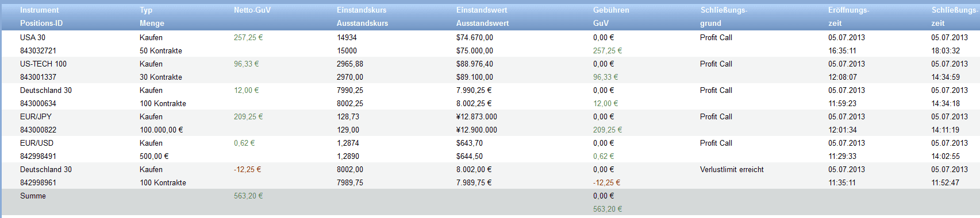Click position ID 843000634
Screen dimensions: 980x218
(38, 103)
